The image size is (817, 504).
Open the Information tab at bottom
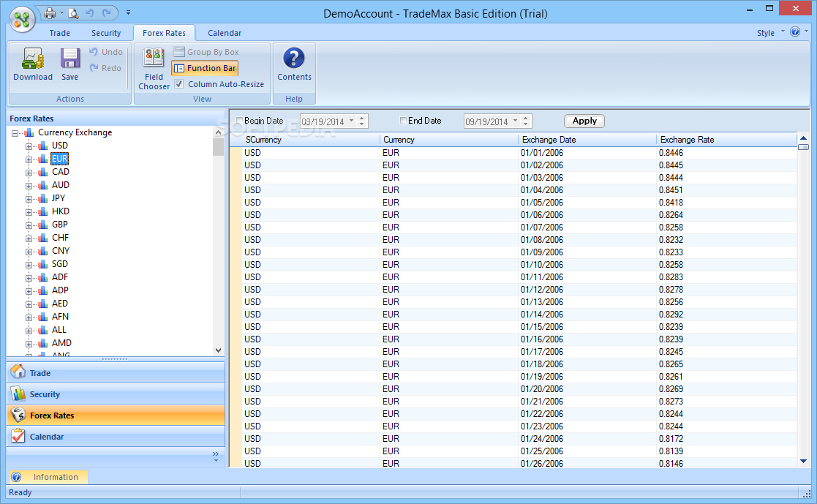point(48,477)
